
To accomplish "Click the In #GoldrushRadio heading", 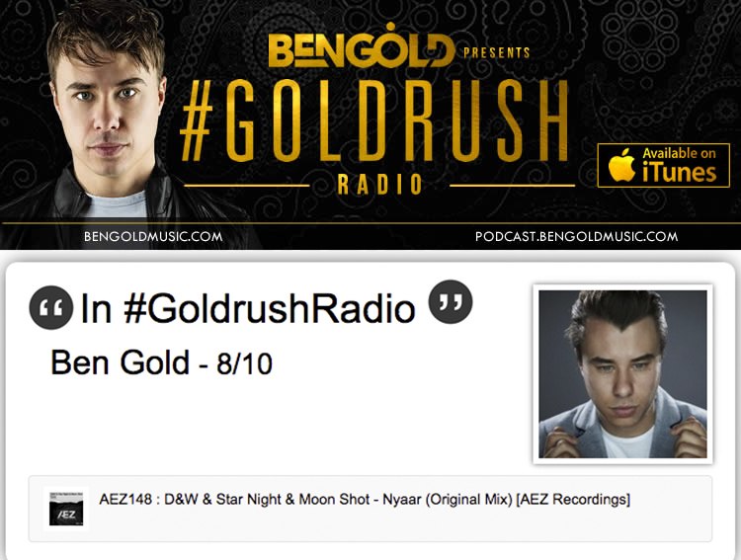I will tap(248, 308).
